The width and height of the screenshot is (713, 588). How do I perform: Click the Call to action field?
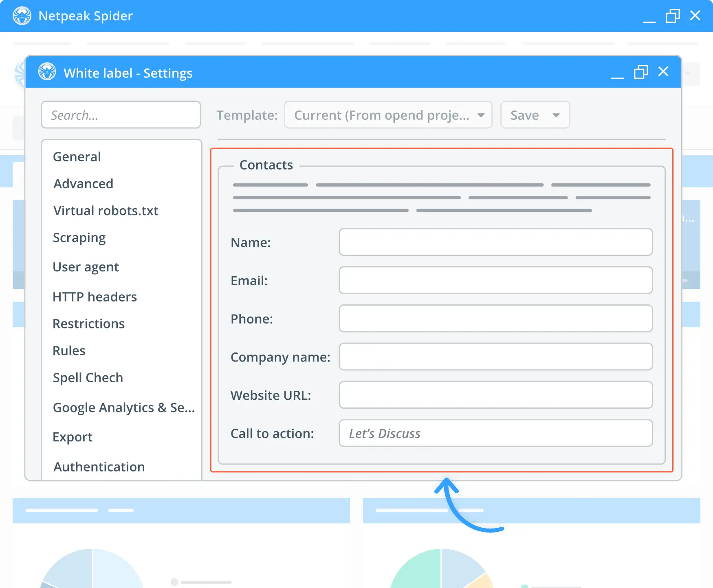(x=495, y=433)
